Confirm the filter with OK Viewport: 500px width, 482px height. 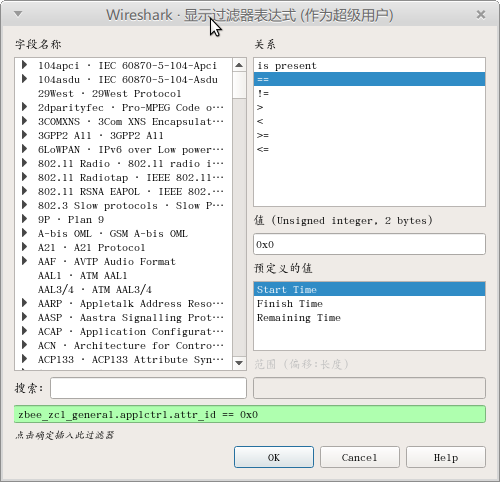274,457
